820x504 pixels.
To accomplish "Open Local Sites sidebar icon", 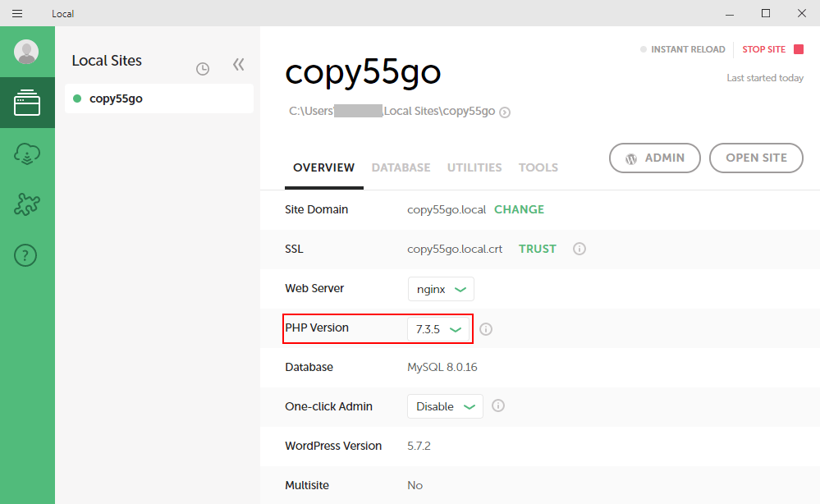I will (26, 103).
